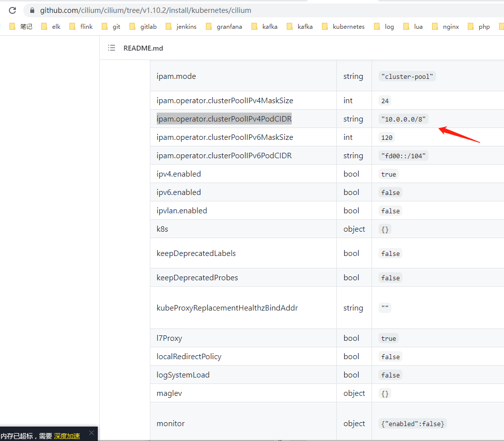Viewport: 504px width, 441px height.
Task: Open the granfana bookmark folder
Action: [224, 26]
